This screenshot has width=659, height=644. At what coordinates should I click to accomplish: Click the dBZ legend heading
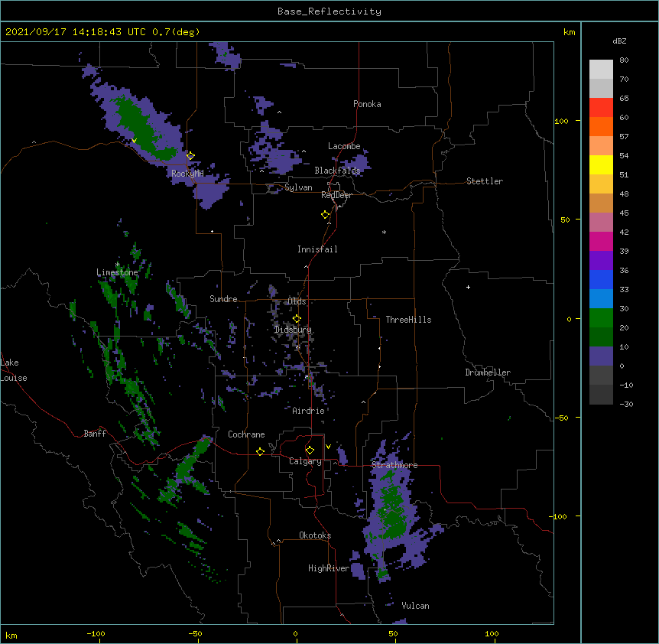pos(619,41)
